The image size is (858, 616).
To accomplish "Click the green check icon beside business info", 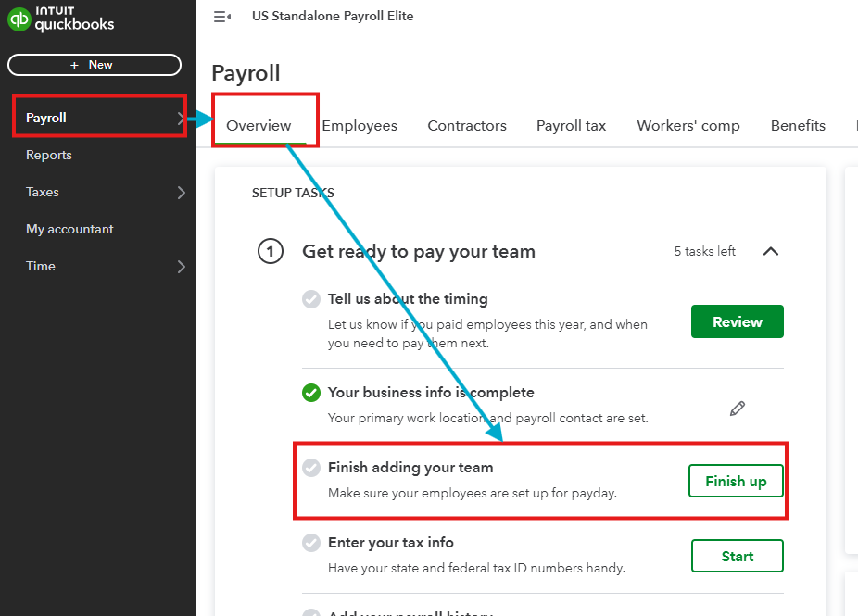I will (x=311, y=392).
